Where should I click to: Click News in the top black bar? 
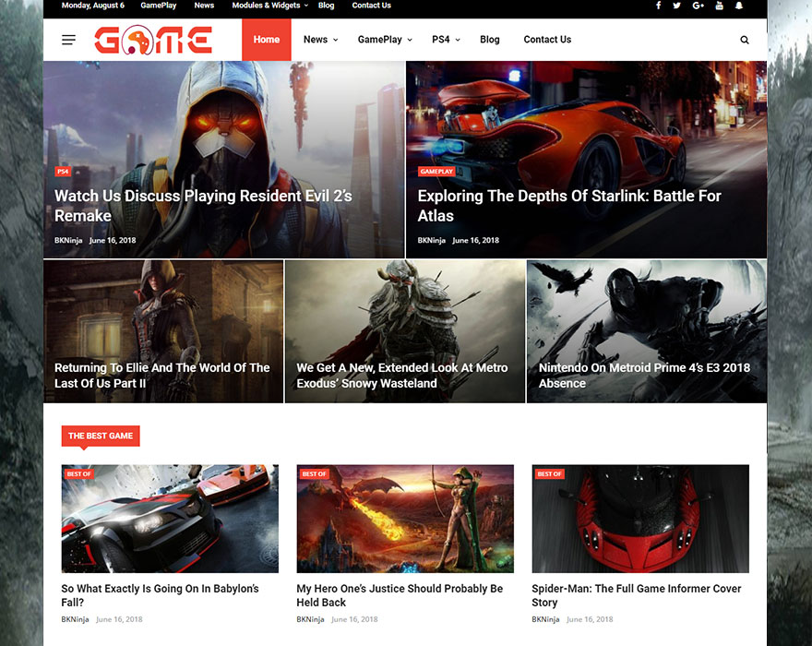click(x=204, y=6)
